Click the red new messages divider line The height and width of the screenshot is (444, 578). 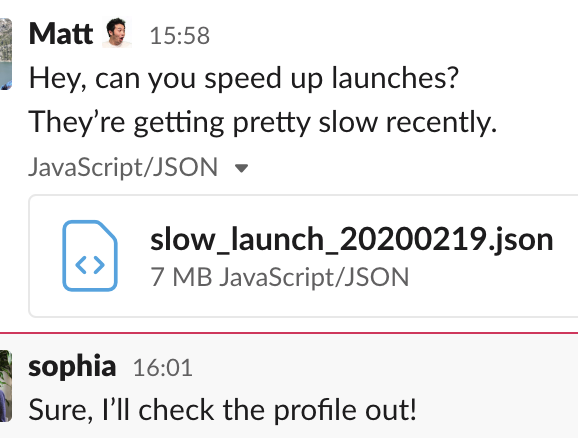point(289,333)
